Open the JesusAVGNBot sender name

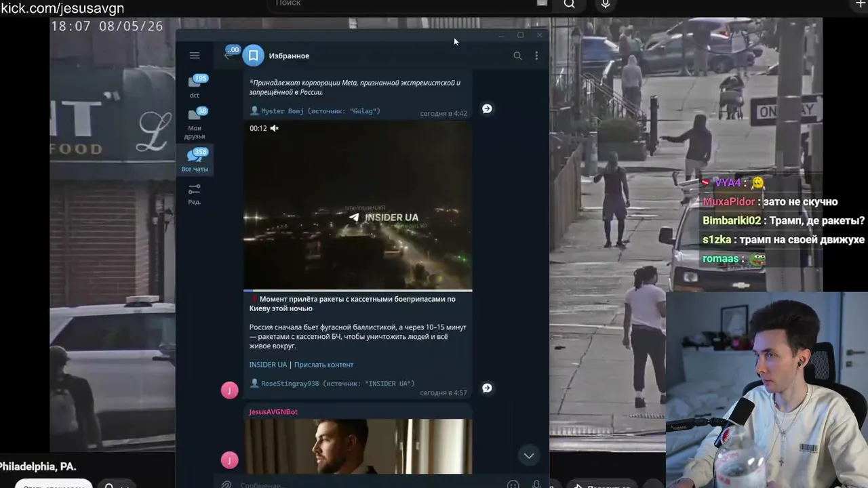coord(273,412)
